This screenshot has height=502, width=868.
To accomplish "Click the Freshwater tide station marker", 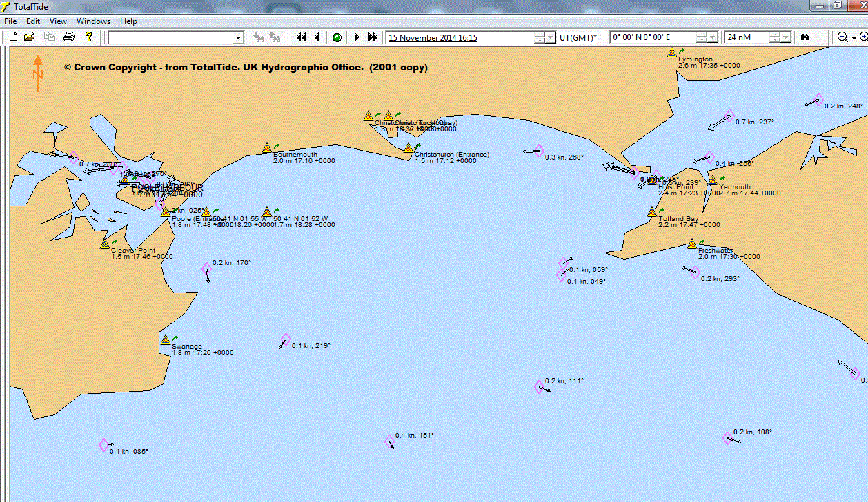I will 691,244.
